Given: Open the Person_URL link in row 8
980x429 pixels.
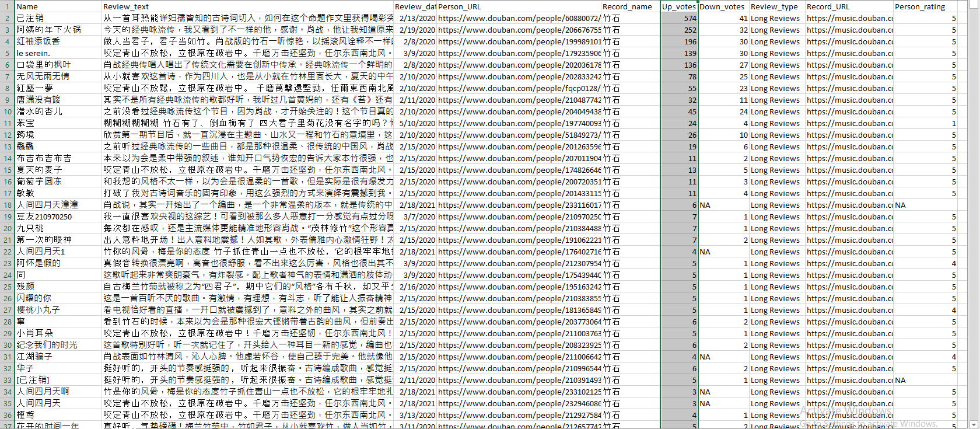Looking at the screenshot, I should click(x=519, y=88).
